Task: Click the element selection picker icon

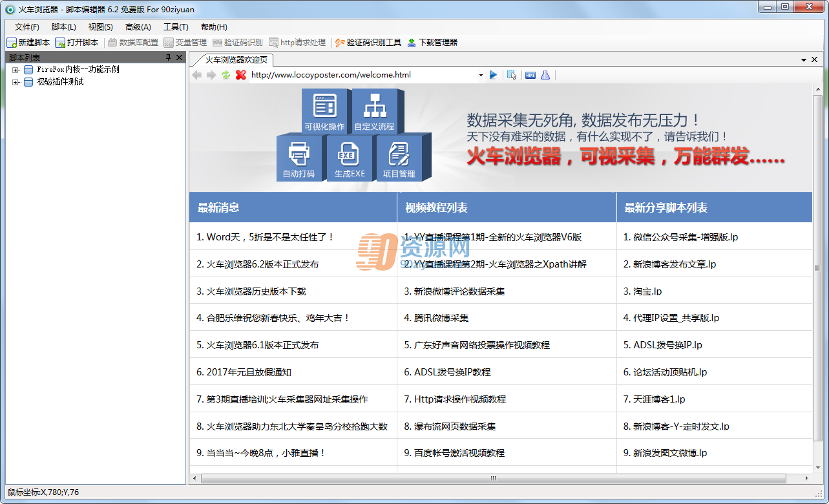Action: (512, 75)
